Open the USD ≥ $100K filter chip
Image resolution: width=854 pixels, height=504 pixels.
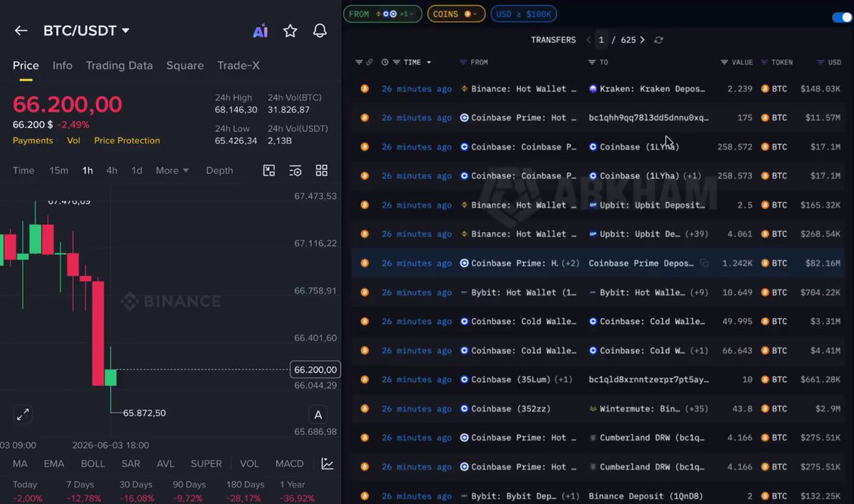(524, 14)
